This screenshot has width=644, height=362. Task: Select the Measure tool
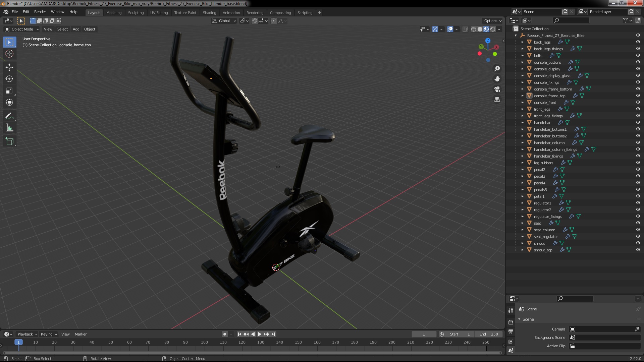9,128
